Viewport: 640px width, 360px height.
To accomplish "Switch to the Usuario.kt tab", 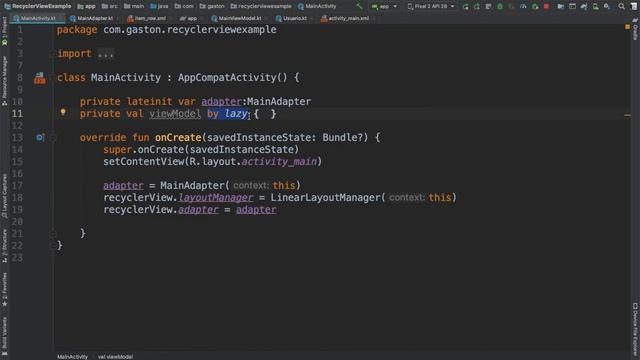I will [x=293, y=18].
